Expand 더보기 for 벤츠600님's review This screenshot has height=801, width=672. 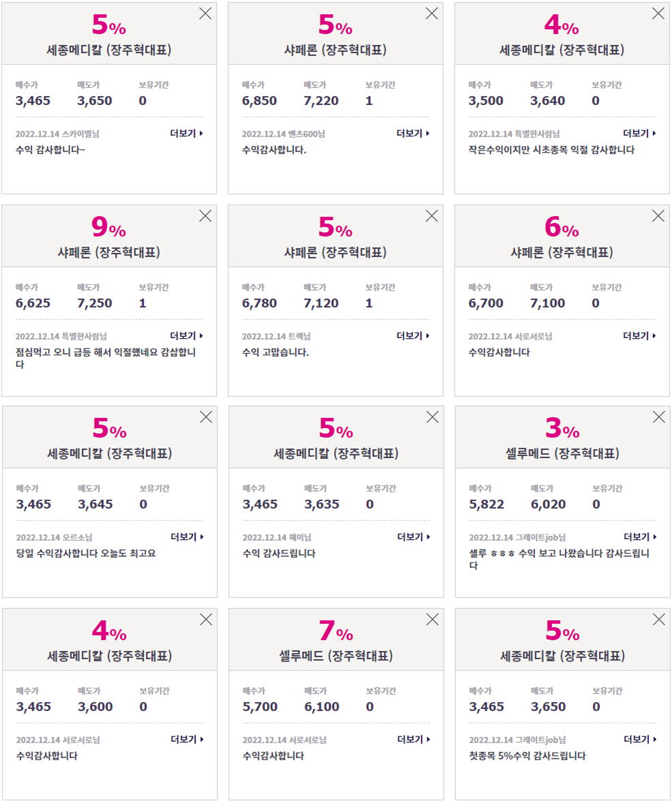pyautogui.click(x=413, y=134)
